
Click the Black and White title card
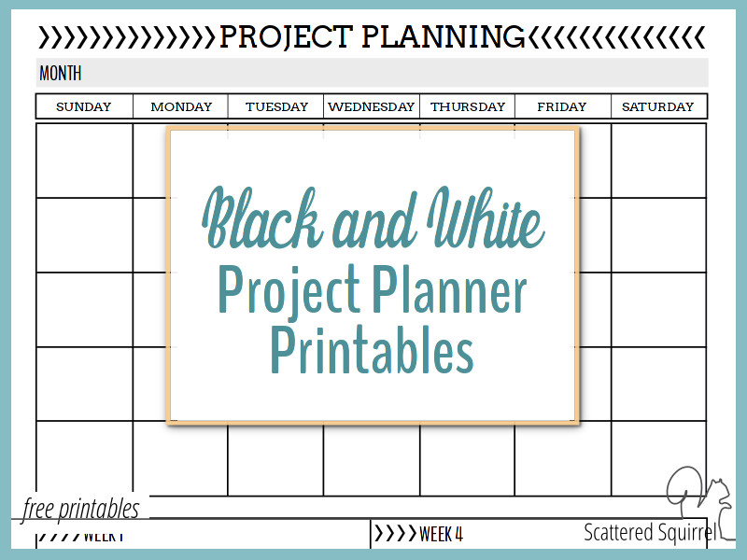coord(373,275)
